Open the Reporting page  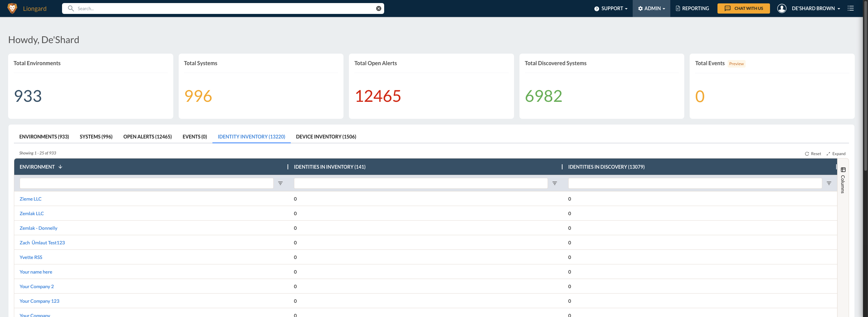692,8
